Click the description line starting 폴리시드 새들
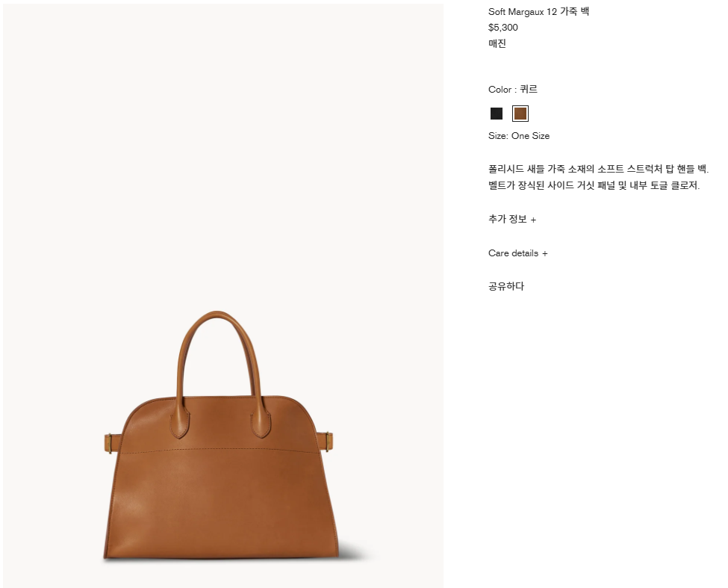This screenshot has height=588, width=728. point(599,169)
